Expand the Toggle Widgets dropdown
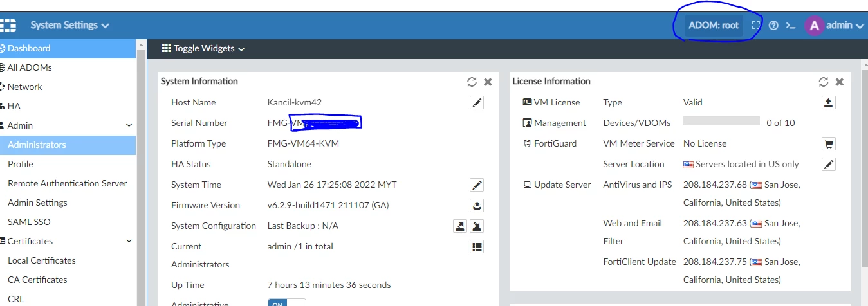The height and width of the screenshot is (306, 868). [203, 49]
